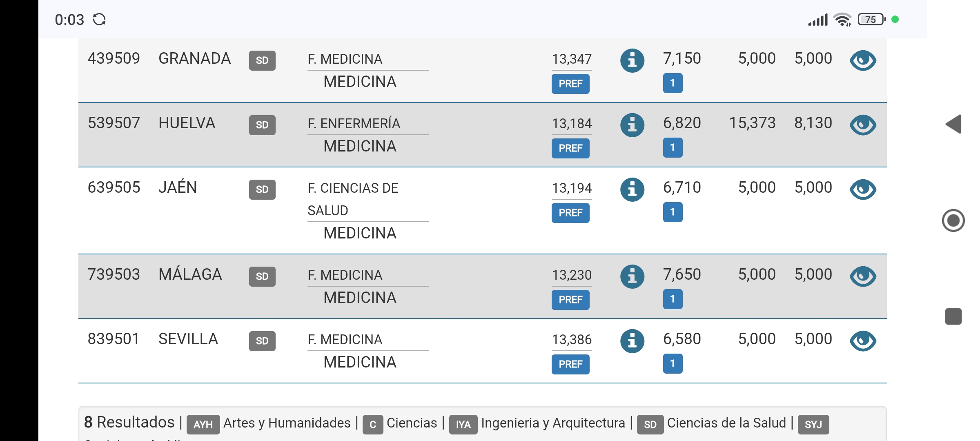
Task: Click the SD badge next to HUELVA
Action: pos(262,125)
